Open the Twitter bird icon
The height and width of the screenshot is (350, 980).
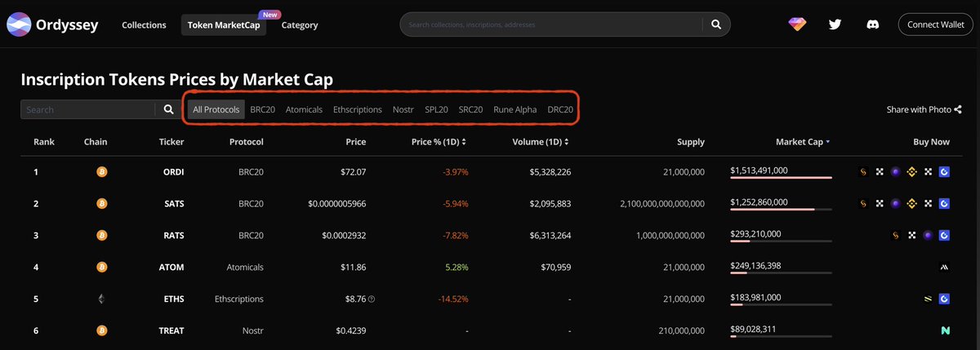[x=835, y=24]
